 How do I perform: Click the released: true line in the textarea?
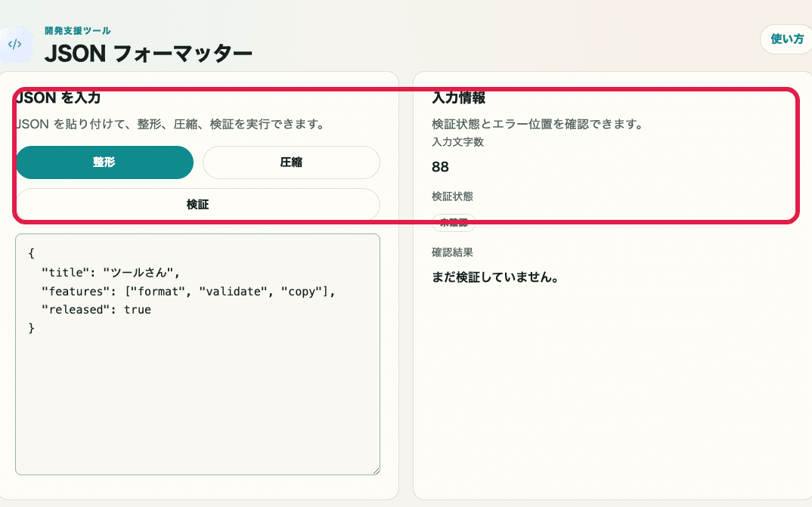click(98, 309)
